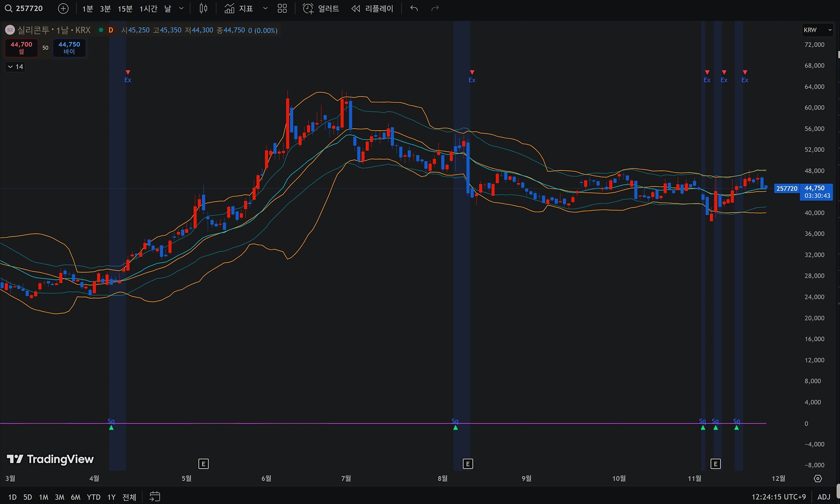This screenshot has height=504, width=840.
Task: Set the date range to 1Y
Action: click(112, 497)
